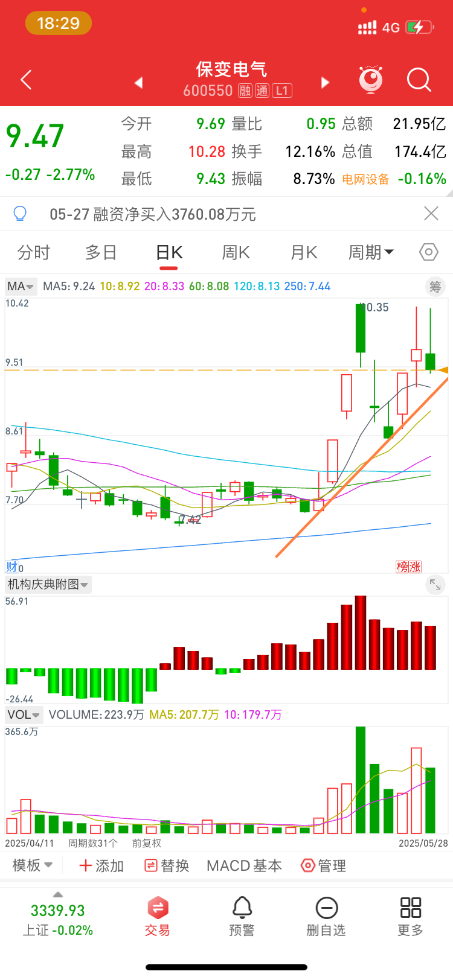The width and height of the screenshot is (453, 980).
Task: Switch to 月K tab
Action: coord(304,252)
